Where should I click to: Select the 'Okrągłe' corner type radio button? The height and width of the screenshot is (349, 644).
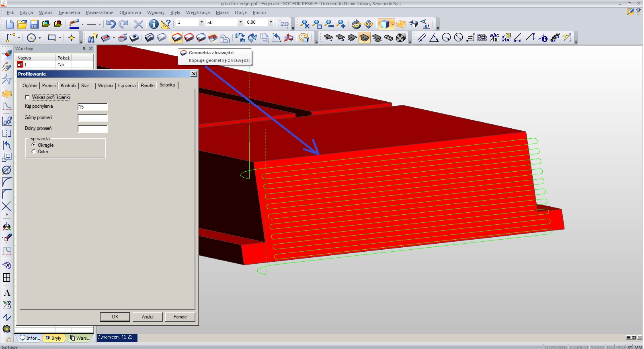pos(34,145)
